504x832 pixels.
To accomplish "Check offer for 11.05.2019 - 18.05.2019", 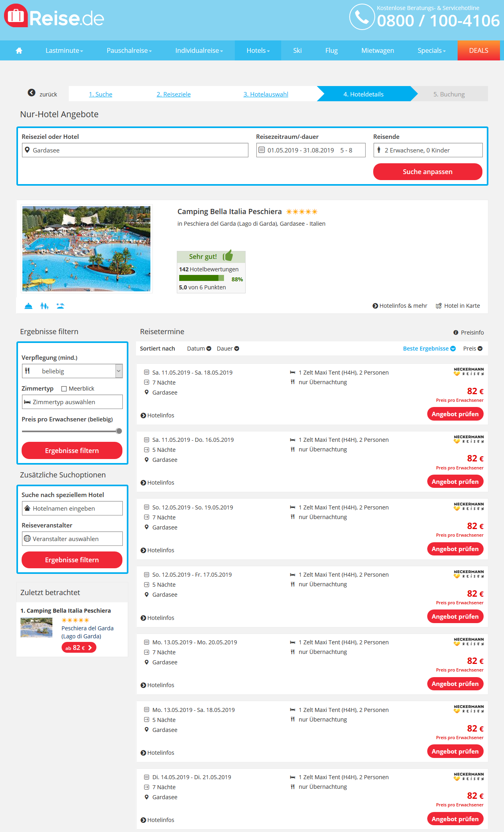I will tap(455, 414).
